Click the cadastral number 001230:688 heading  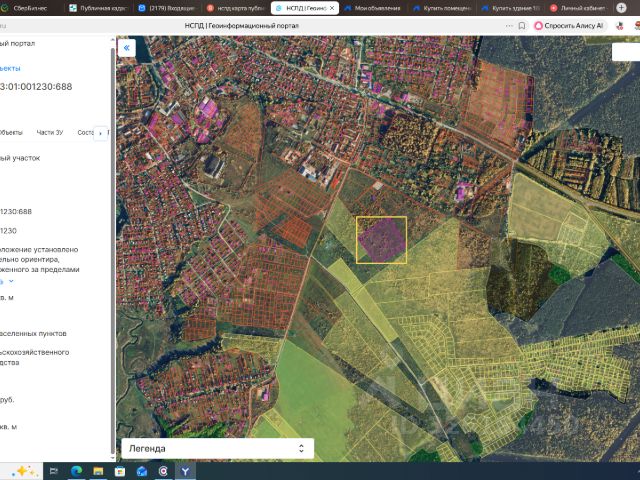[36, 87]
